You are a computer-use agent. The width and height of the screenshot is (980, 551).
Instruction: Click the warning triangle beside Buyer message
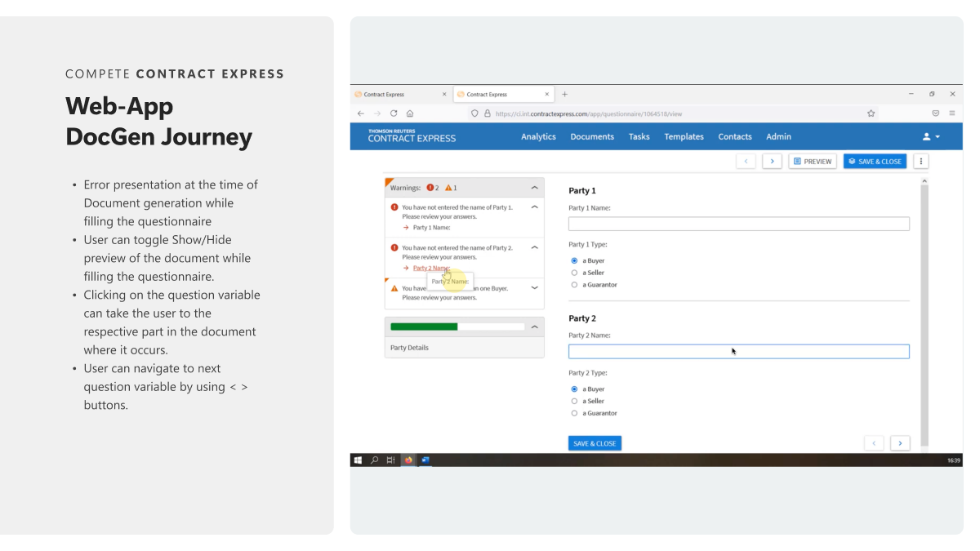[394, 288]
